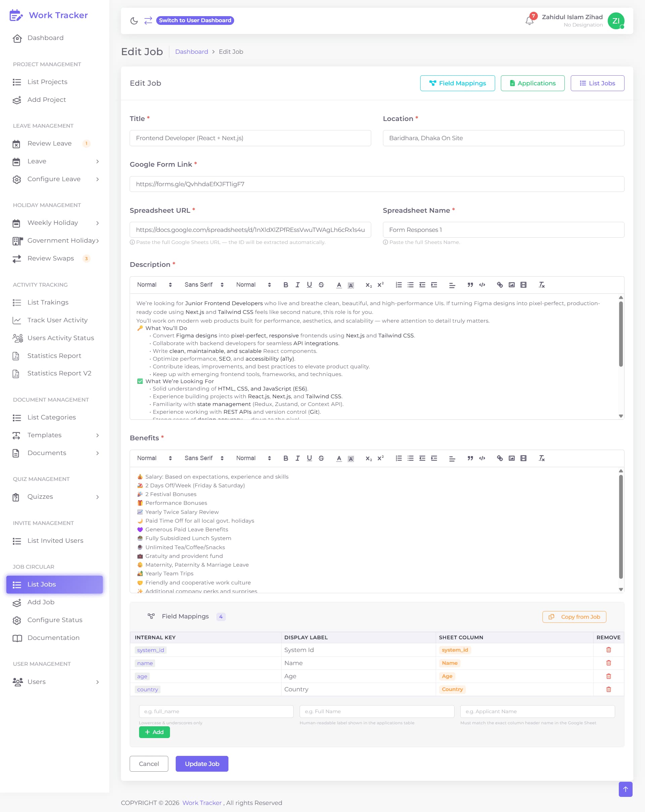Click the ZI user avatar

[616, 21]
